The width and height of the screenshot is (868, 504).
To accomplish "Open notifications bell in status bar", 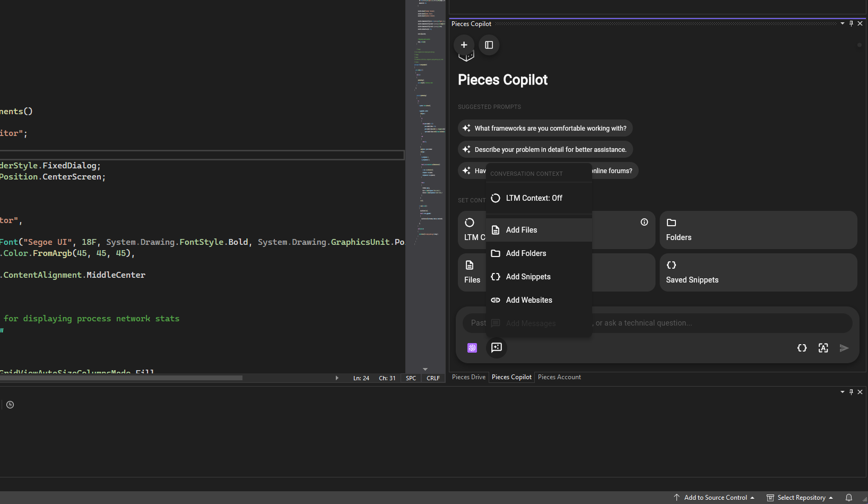I will pos(849,498).
